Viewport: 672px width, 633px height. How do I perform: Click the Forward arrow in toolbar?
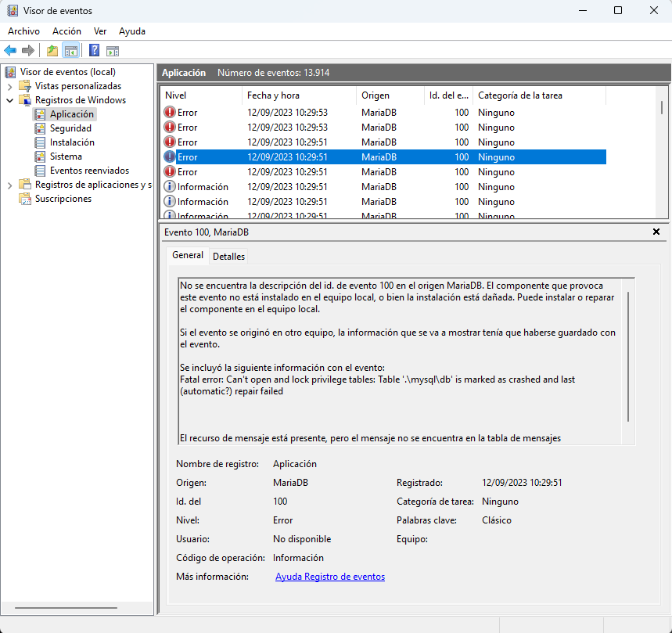tap(28, 51)
